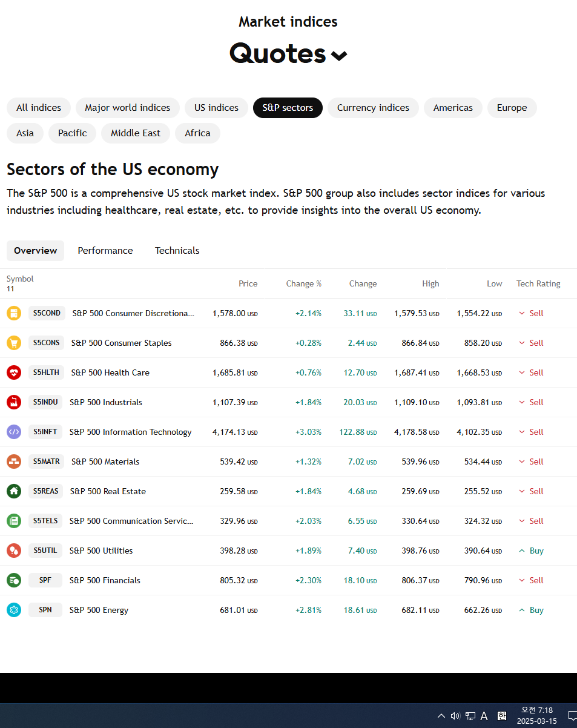Switch to the Performance tab

pos(105,251)
